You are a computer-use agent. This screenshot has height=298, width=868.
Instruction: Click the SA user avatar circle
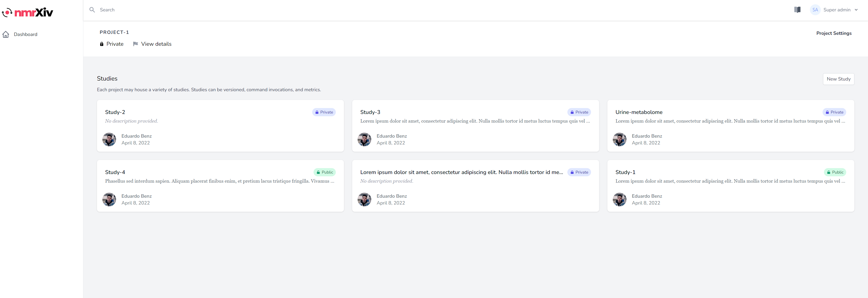tap(815, 10)
